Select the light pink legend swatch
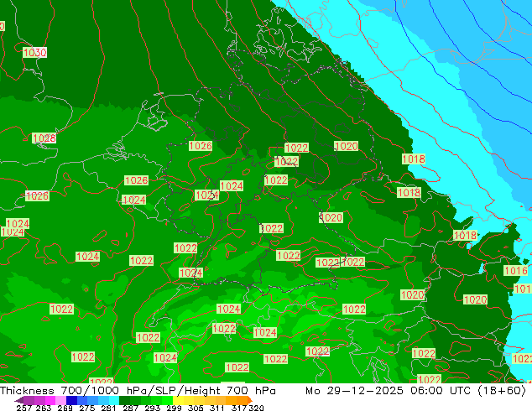The image size is (532, 411). [x=60, y=400]
